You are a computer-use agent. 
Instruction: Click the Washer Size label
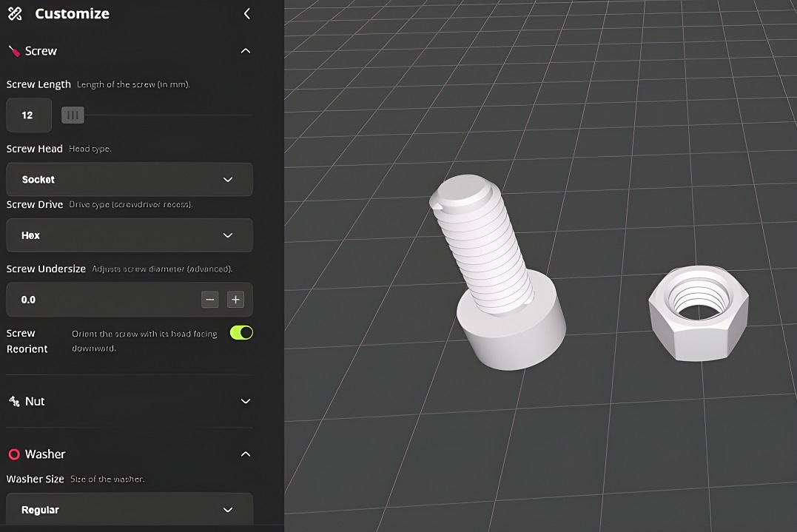(35, 479)
